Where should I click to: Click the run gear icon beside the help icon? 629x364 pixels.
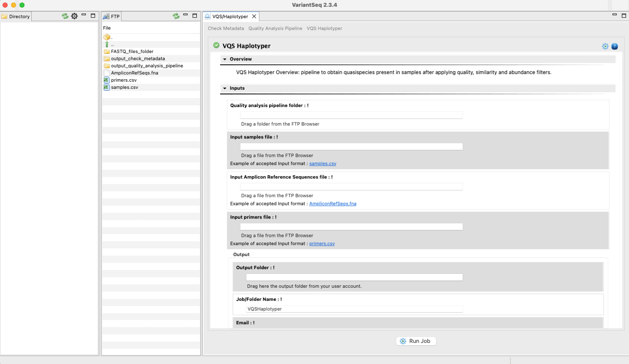605,47
